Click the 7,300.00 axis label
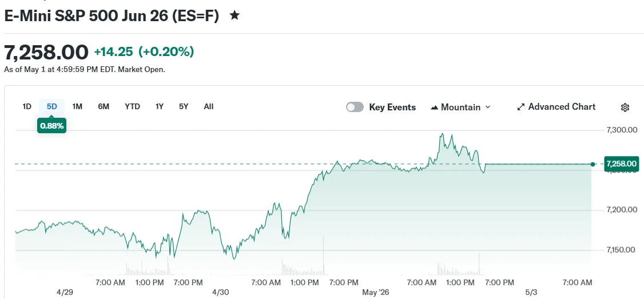Viewport: 644px width, 299px height. click(622, 130)
